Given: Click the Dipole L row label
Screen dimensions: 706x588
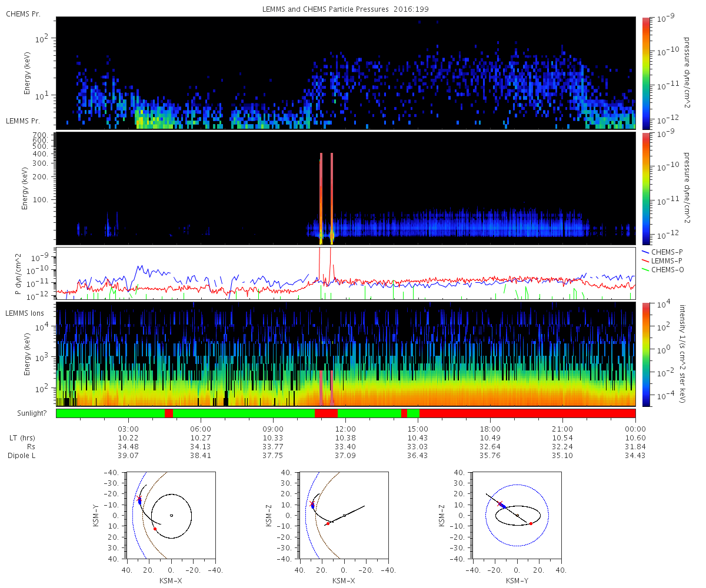Looking at the screenshot, I should (x=24, y=456).
